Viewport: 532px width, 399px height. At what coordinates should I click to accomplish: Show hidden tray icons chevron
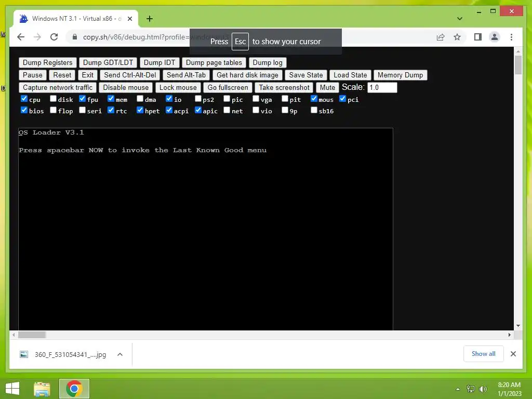point(458,389)
